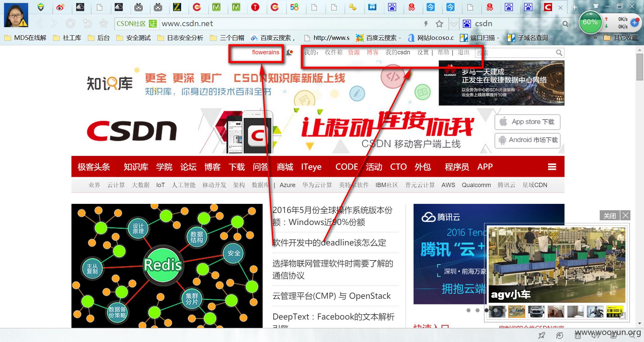
Task: Open the Qualcomm sub-navigation link
Action: coord(476,185)
